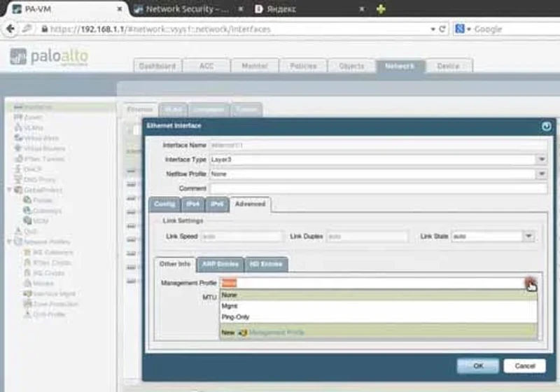This screenshot has width=560, height=392.
Task: Go to the ACC main tab
Action: [206, 66]
